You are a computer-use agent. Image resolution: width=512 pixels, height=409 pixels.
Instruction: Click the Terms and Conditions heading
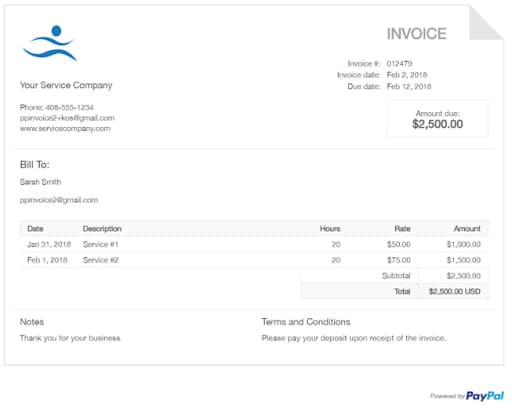[306, 322]
